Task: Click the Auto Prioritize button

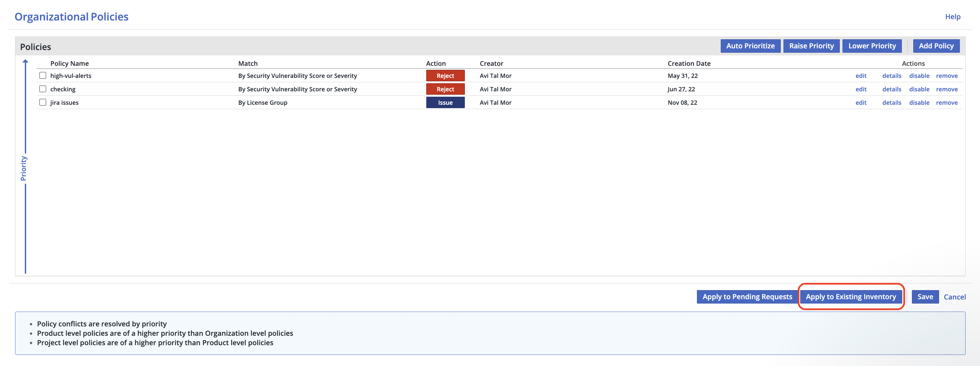Action: point(750,46)
